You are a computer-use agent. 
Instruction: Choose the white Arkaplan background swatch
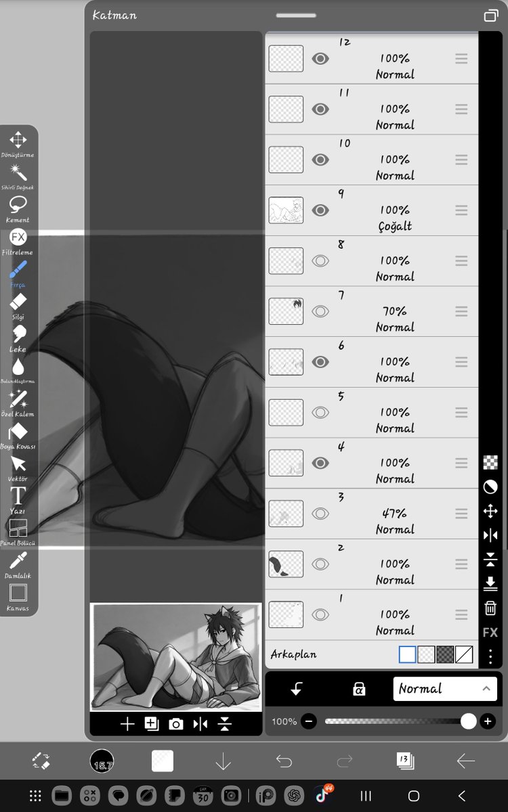[407, 654]
